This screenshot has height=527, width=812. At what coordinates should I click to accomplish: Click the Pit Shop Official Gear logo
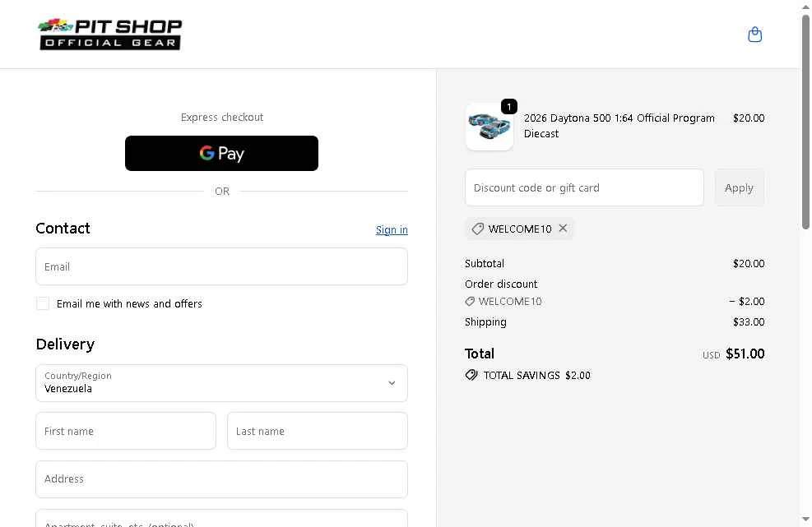click(109, 35)
